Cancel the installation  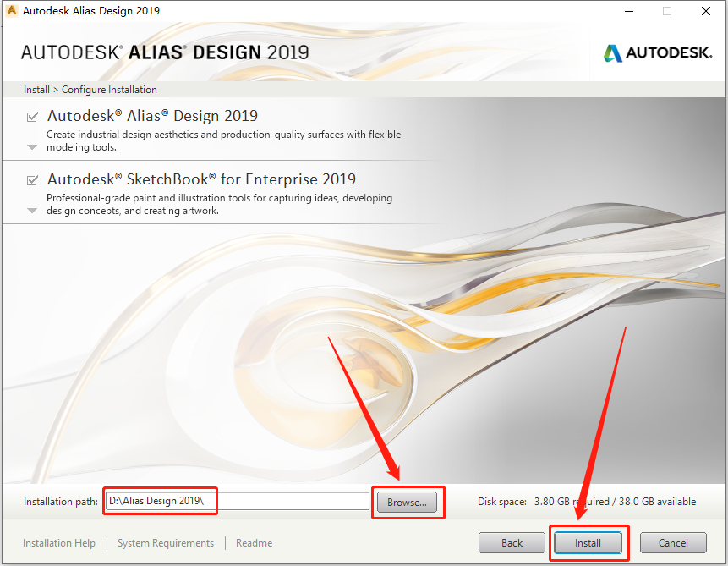coord(673,543)
